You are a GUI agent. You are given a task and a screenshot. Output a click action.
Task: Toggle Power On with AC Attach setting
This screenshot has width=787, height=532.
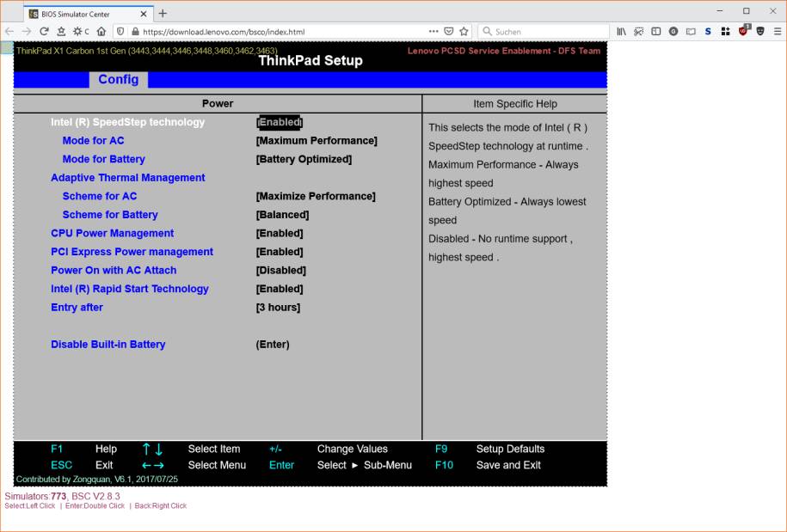(279, 270)
